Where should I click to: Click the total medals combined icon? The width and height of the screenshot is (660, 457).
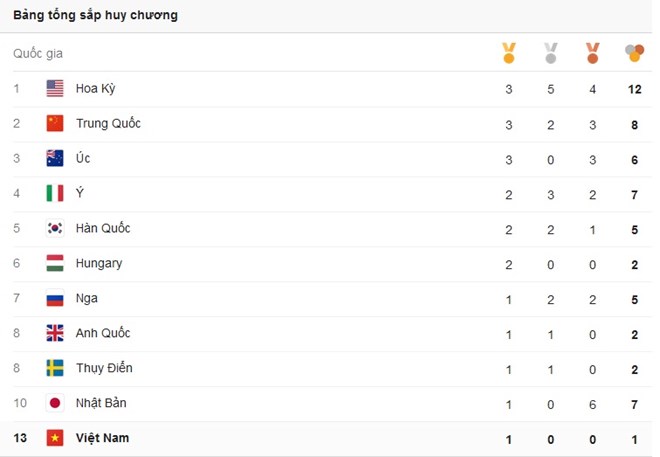(634, 52)
